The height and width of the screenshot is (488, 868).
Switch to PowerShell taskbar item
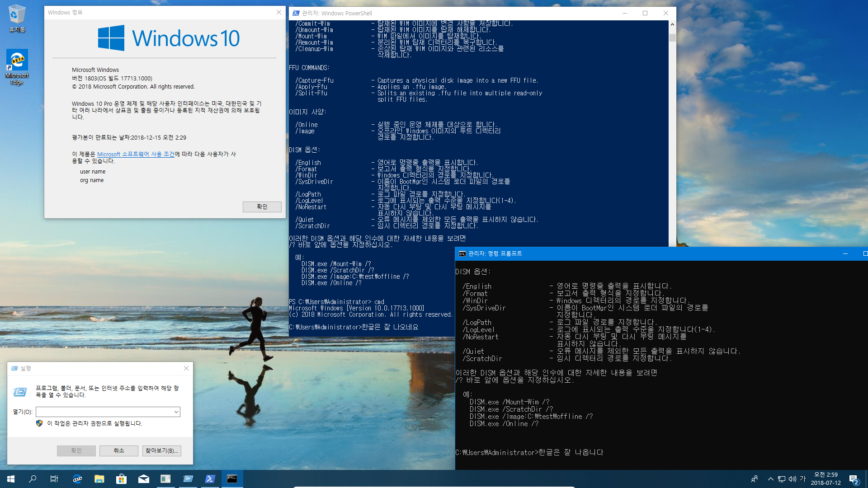[210, 479]
